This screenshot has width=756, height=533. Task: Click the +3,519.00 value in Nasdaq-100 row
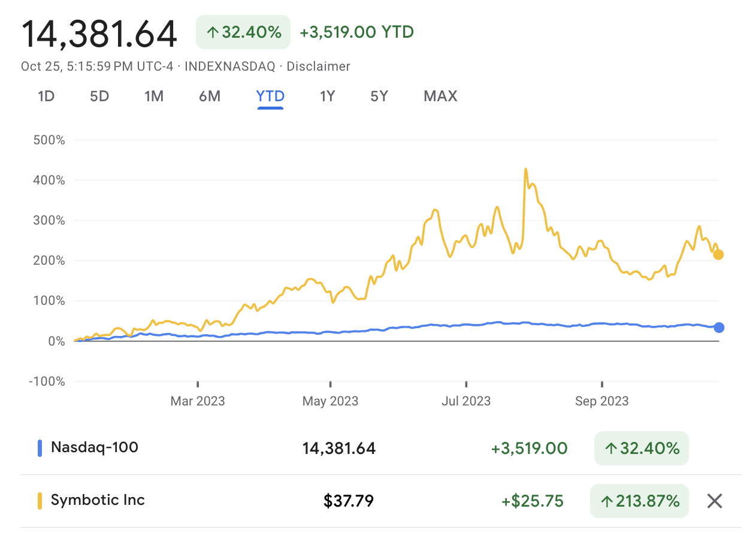coord(529,449)
